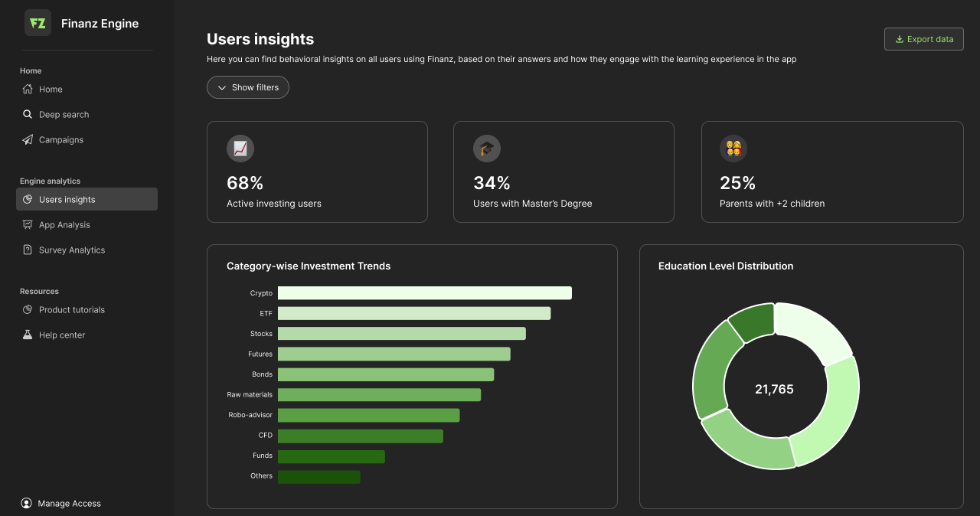The image size is (980, 516).
Task: Open Survey Analytics page
Action: (87, 250)
